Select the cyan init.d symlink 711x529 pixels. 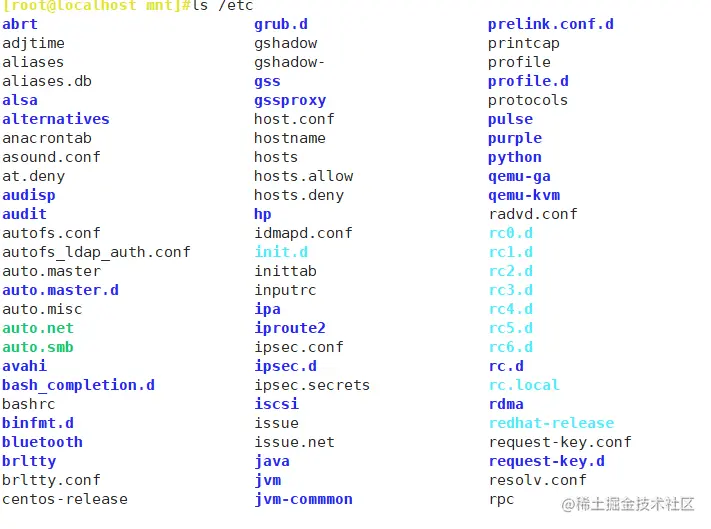pos(281,252)
